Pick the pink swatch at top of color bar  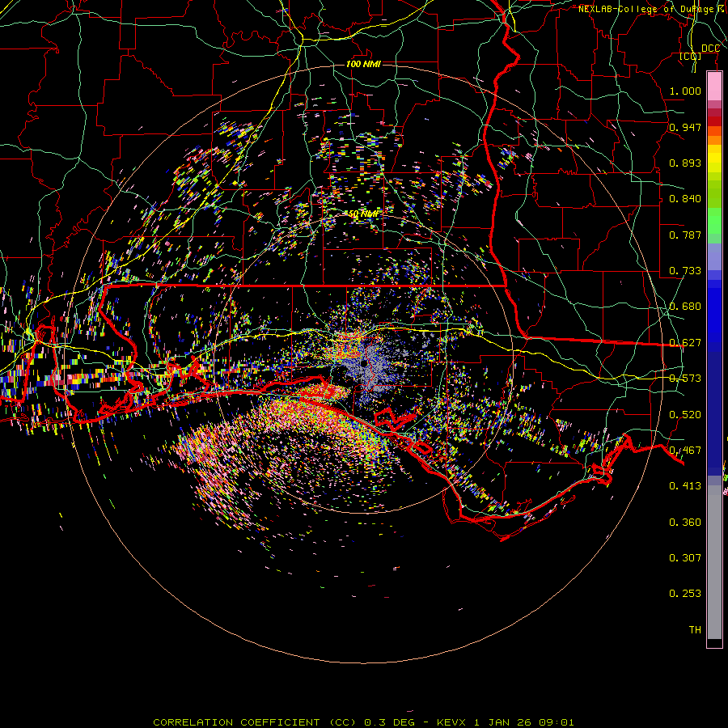coord(714,86)
